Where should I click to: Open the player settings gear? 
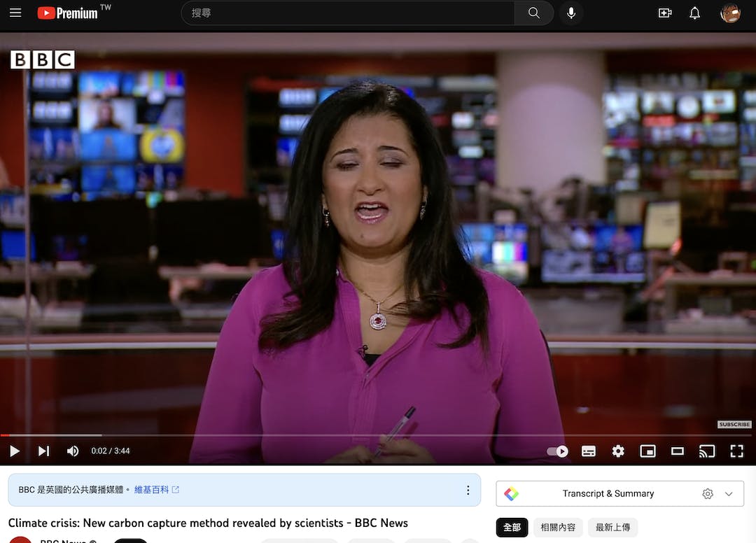click(x=618, y=451)
